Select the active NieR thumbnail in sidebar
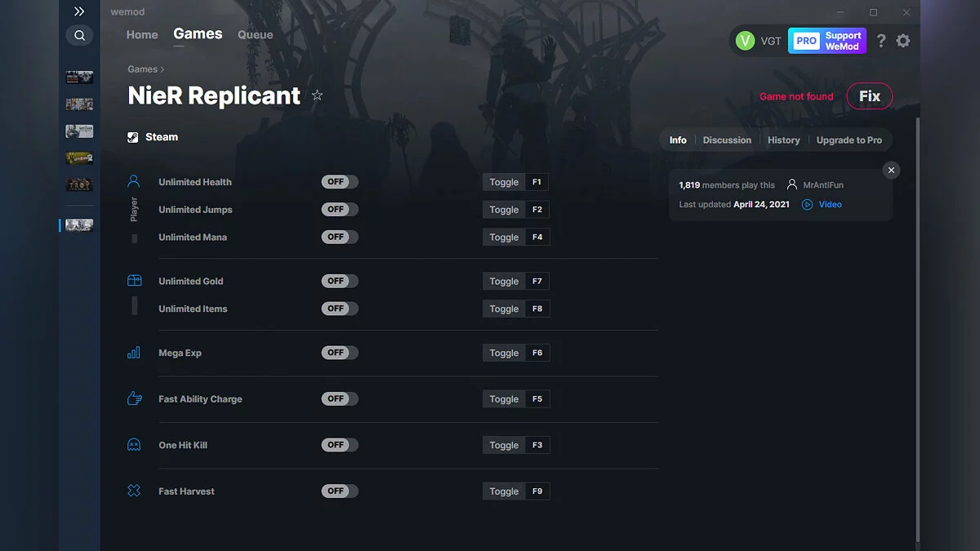The width and height of the screenshot is (980, 551). (79, 224)
